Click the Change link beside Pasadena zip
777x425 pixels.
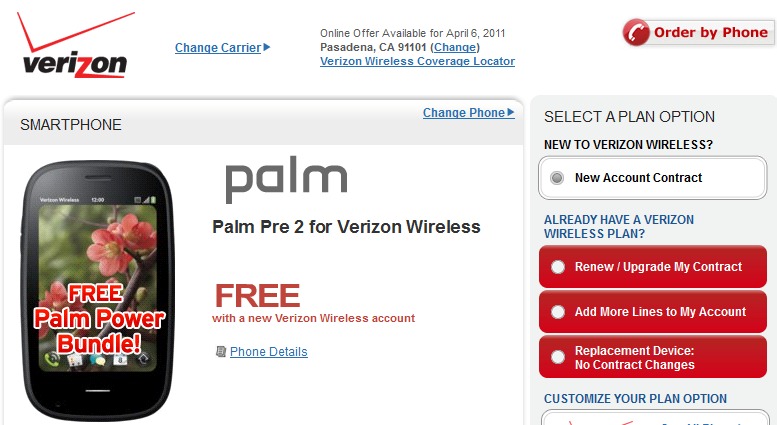[455, 47]
